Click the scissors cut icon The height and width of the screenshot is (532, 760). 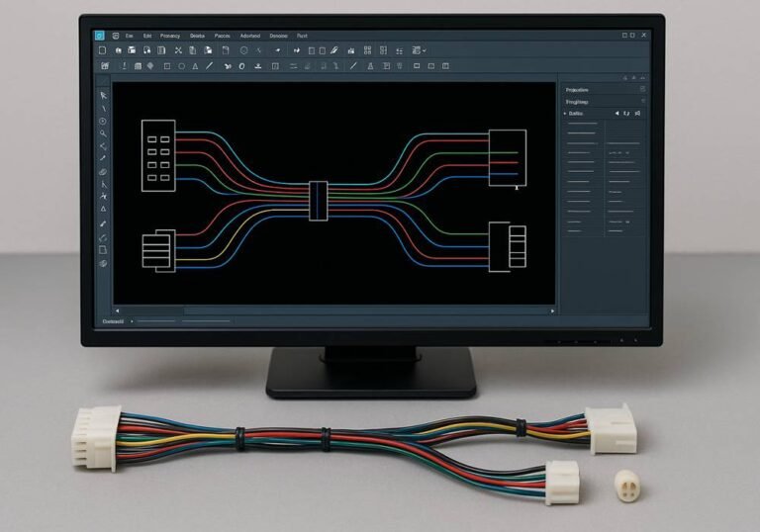[x=178, y=50]
